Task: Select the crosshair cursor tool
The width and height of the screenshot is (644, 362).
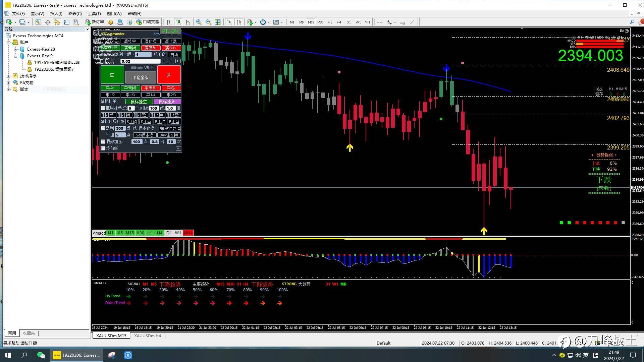Action: (x=380, y=22)
